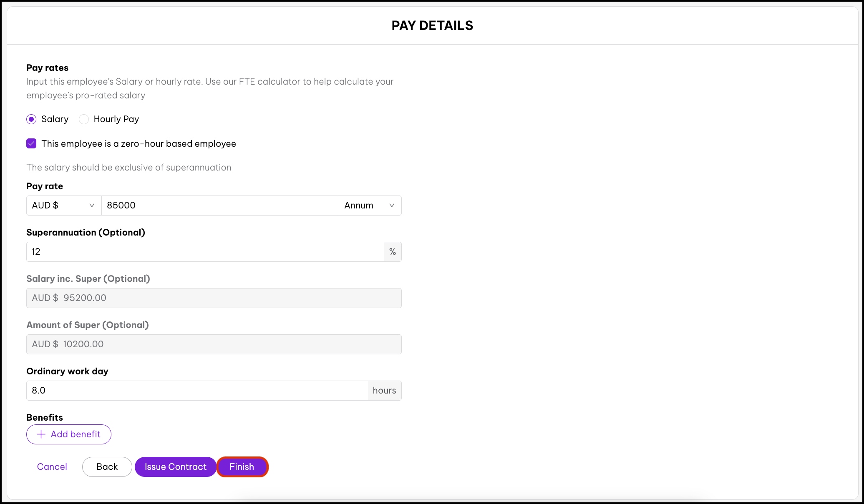The height and width of the screenshot is (504, 864).
Task: Click the Cancel link
Action: coord(52,467)
